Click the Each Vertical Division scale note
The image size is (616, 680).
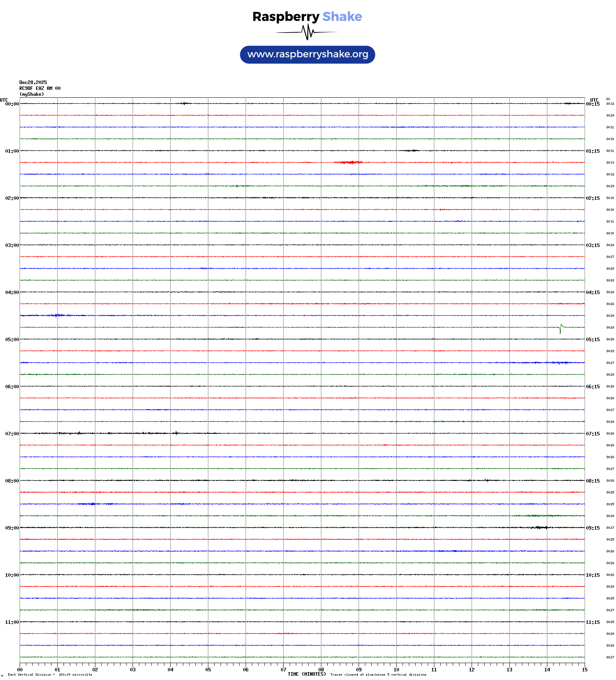[x=50, y=675]
